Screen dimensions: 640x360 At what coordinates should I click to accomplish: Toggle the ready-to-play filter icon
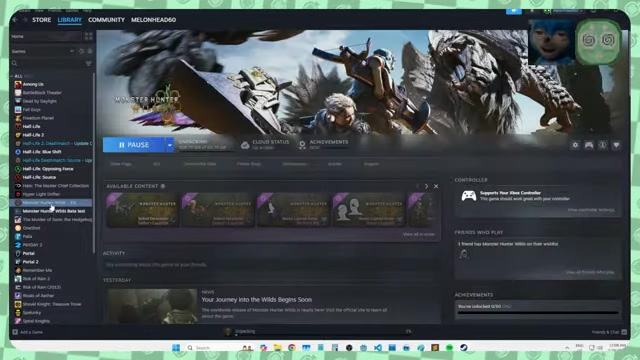coord(90,51)
